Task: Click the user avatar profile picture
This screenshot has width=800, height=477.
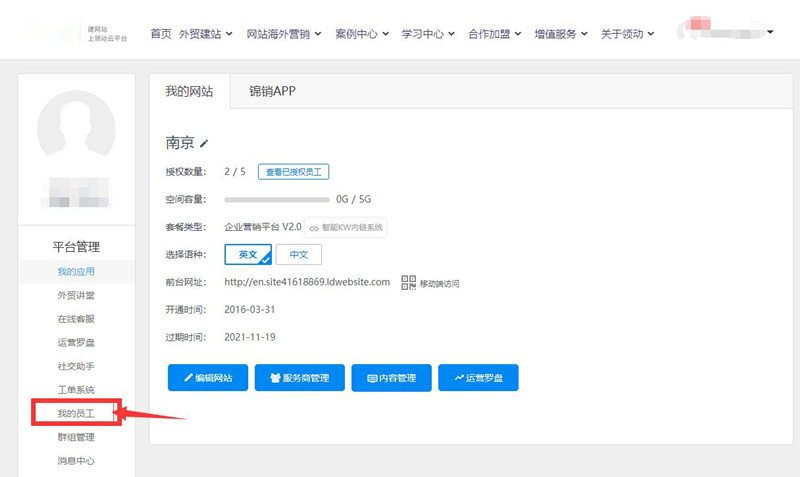Action: (x=76, y=129)
